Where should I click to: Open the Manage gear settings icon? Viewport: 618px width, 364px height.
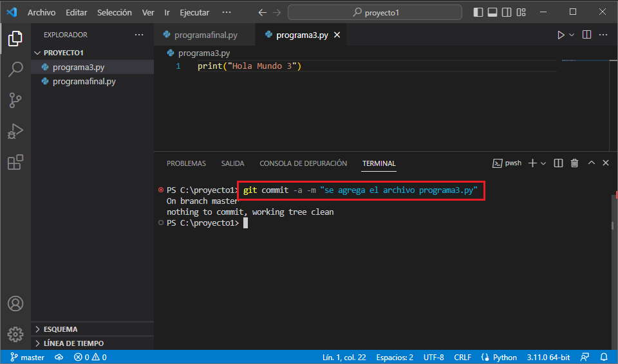point(15,334)
